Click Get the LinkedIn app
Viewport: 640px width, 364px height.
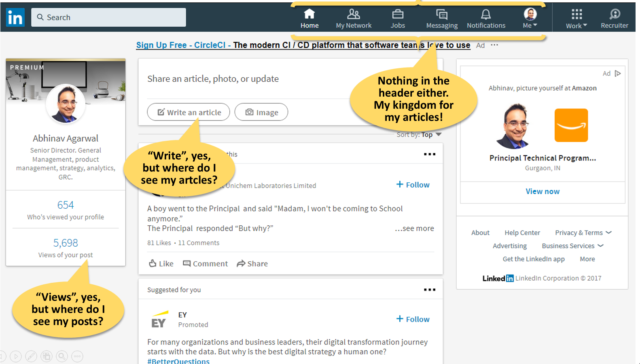point(534,259)
